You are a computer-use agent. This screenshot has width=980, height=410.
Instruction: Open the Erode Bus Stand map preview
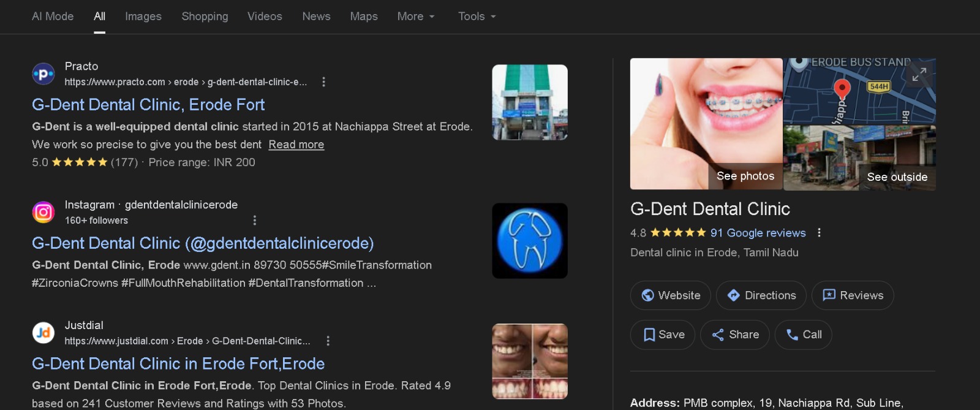[859, 91]
